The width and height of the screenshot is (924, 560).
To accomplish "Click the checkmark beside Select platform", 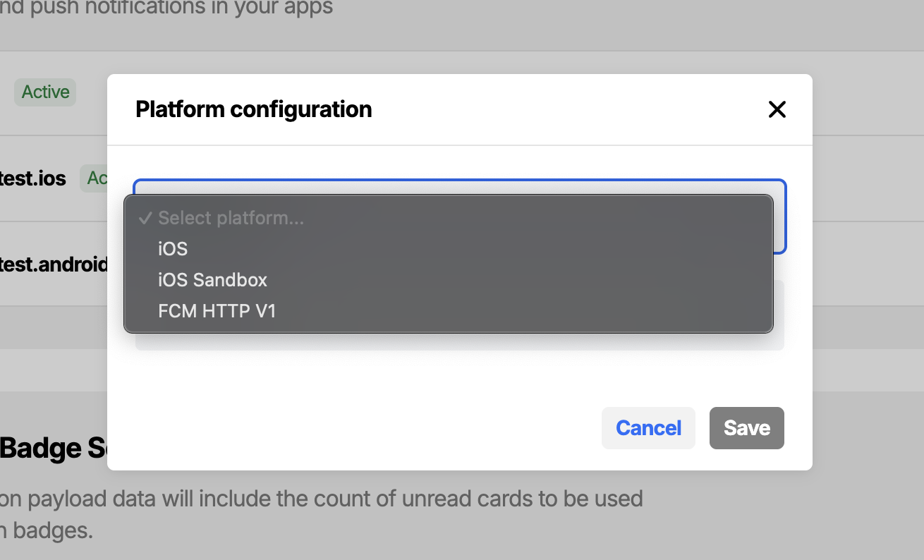I will point(145,218).
